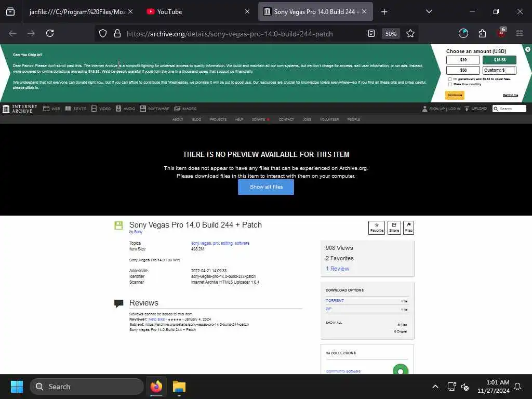Open the author Sony link
The width and height of the screenshot is (532, 399).
(138, 232)
